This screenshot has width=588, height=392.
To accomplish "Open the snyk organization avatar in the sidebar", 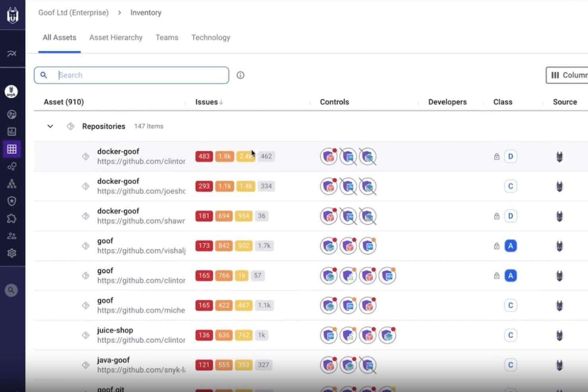I will 12,92.
